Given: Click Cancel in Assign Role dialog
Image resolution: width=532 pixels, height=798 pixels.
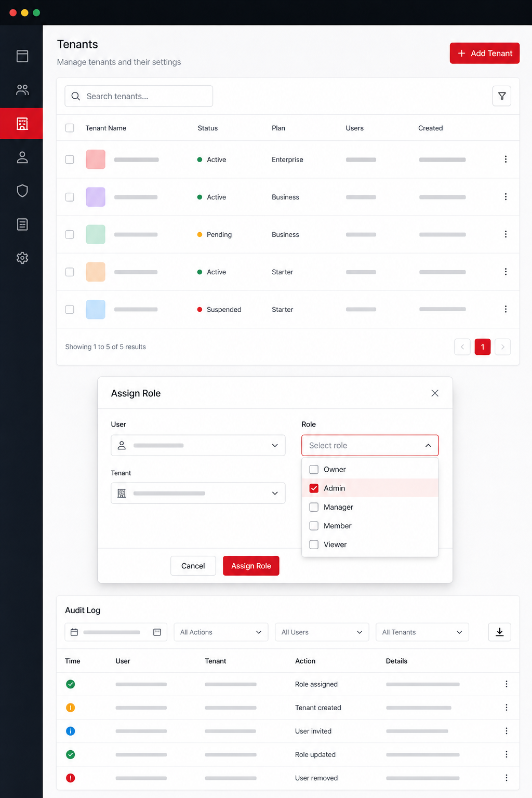Looking at the screenshot, I should (193, 566).
